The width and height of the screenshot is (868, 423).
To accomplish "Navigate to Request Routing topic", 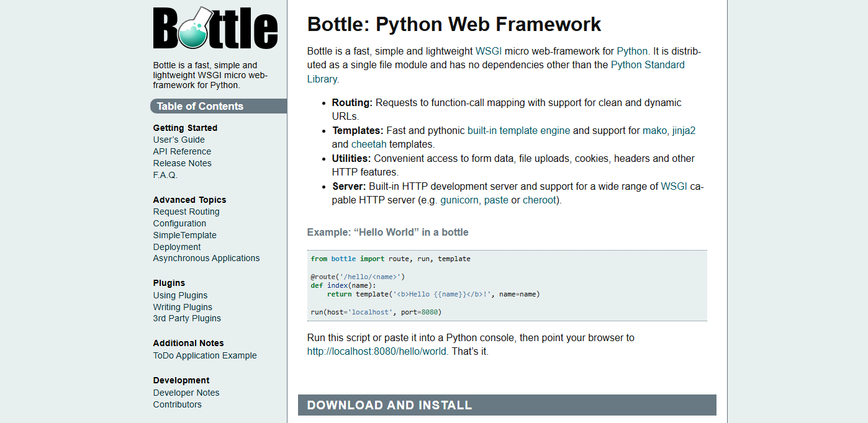I will [x=186, y=211].
